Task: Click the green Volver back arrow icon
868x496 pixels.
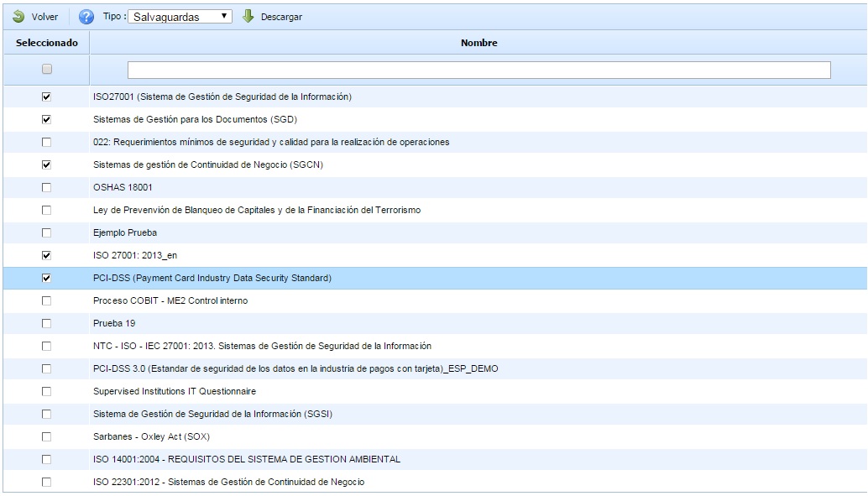Action: (x=18, y=17)
